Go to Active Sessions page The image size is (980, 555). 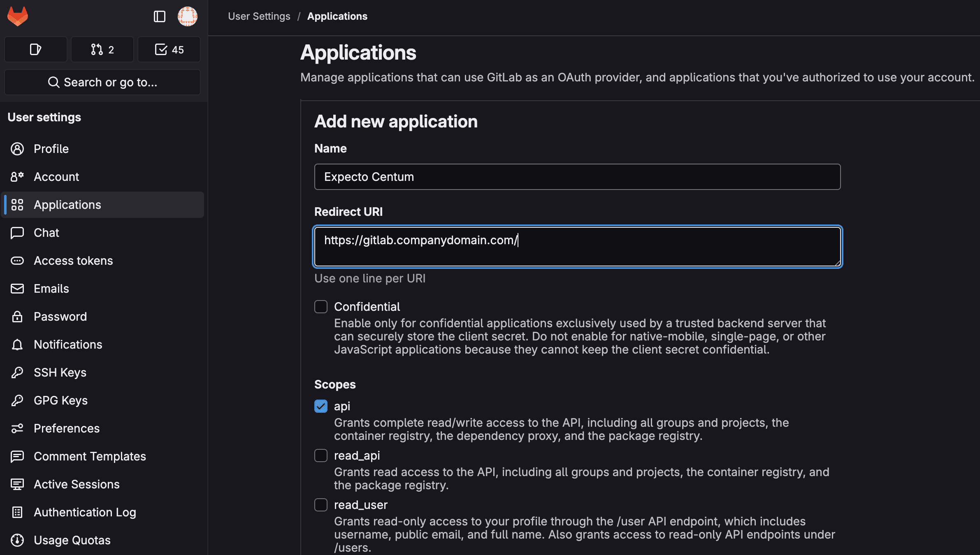pyautogui.click(x=102, y=484)
